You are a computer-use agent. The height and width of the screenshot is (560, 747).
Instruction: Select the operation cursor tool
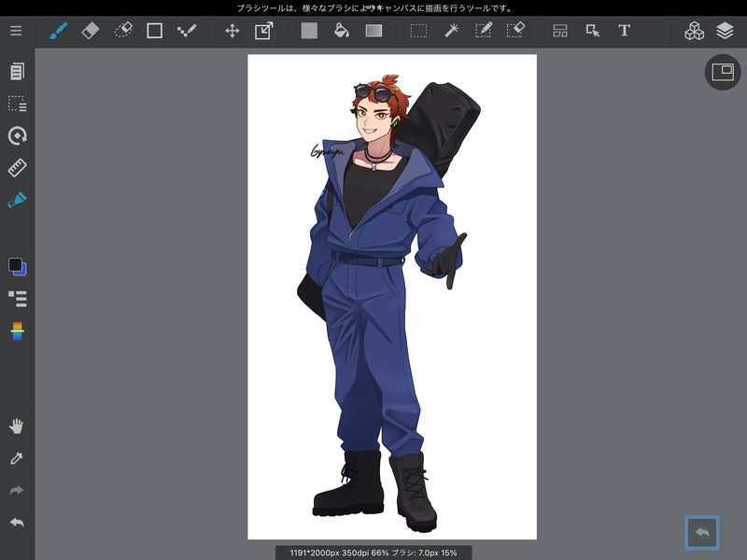593,31
